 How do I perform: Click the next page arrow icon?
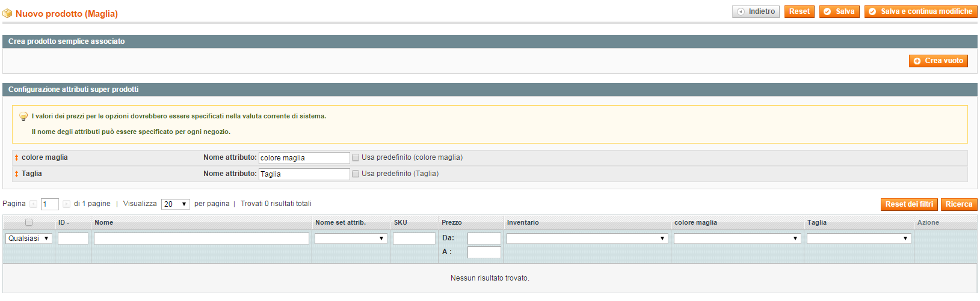click(x=66, y=204)
